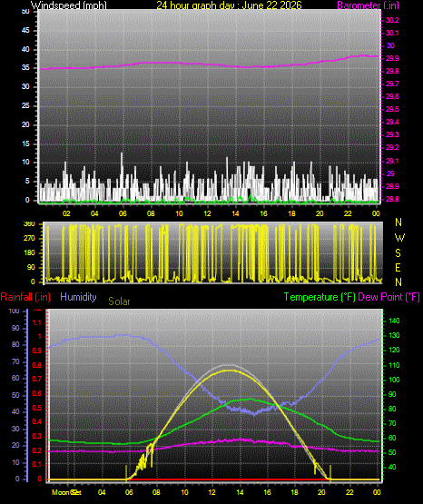Image resolution: width=423 pixels, height=504 pixels.
Task: Click the 140 temperature scale value
Action: [394, 321]
